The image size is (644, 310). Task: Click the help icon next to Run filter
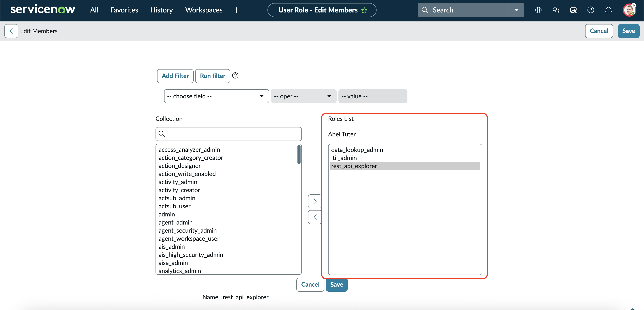click(x=235, y=75)
